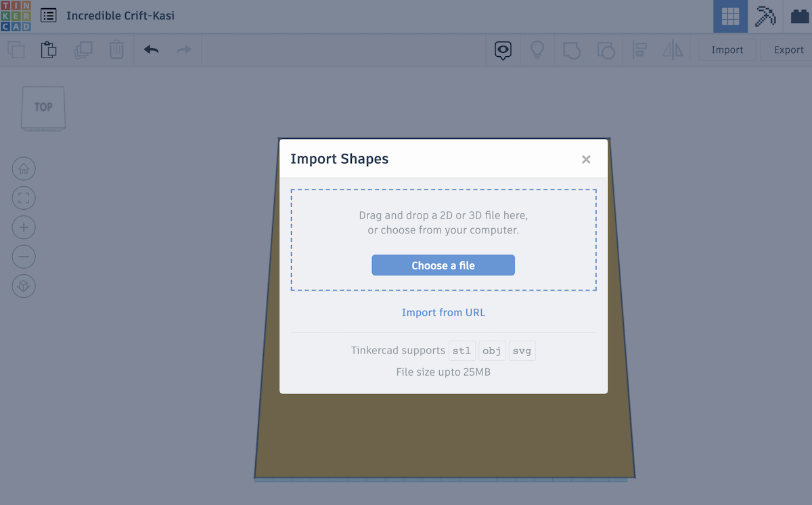Select the Group shapes icon
Viewport: 812px width, 505px height.
572,49
